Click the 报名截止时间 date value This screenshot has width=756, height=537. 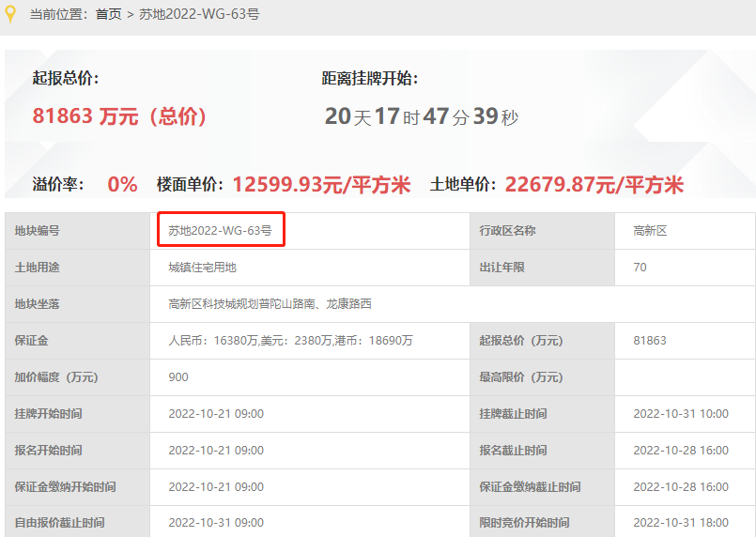pos(681,451)
